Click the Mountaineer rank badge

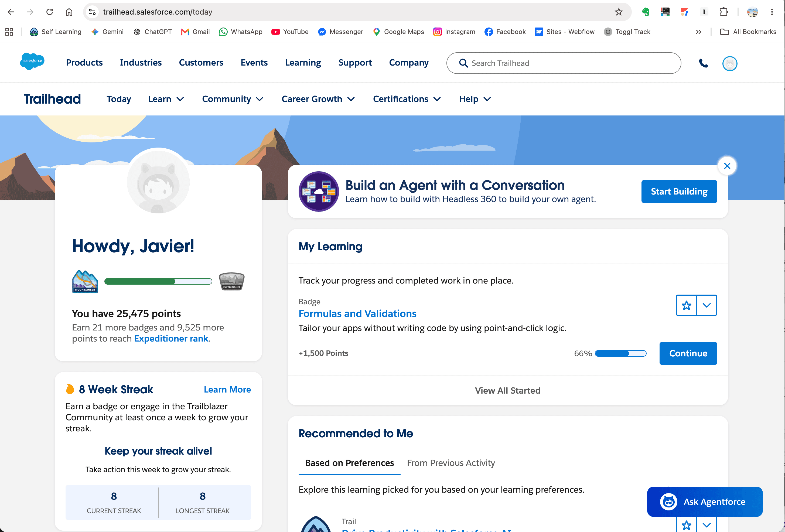pos(85,281)
